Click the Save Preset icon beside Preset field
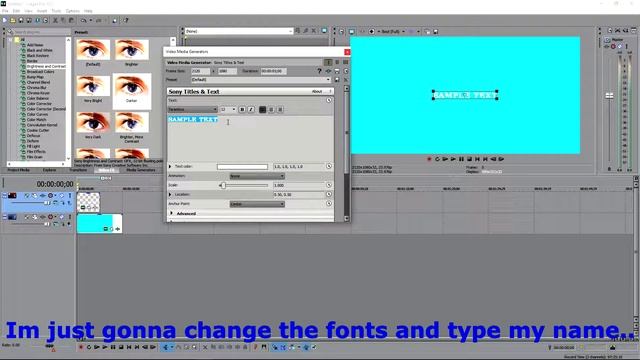The width and height of the screenshot is (640, 360). [x=337, y=80]
